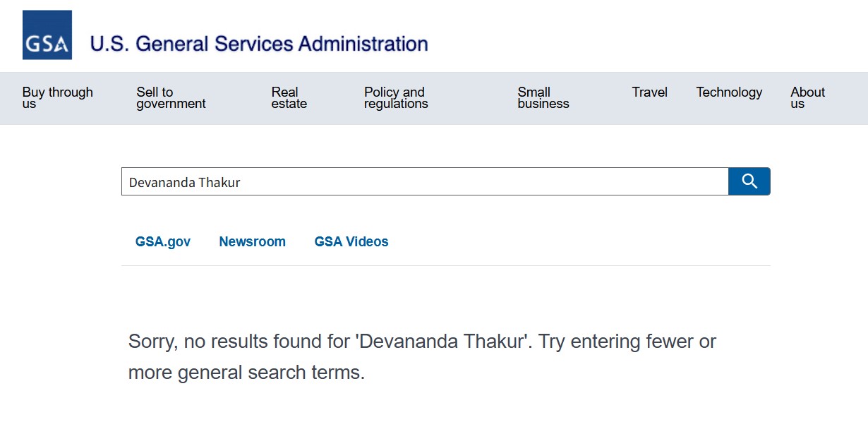Open Policy and regulations menu

pos(395,97)
